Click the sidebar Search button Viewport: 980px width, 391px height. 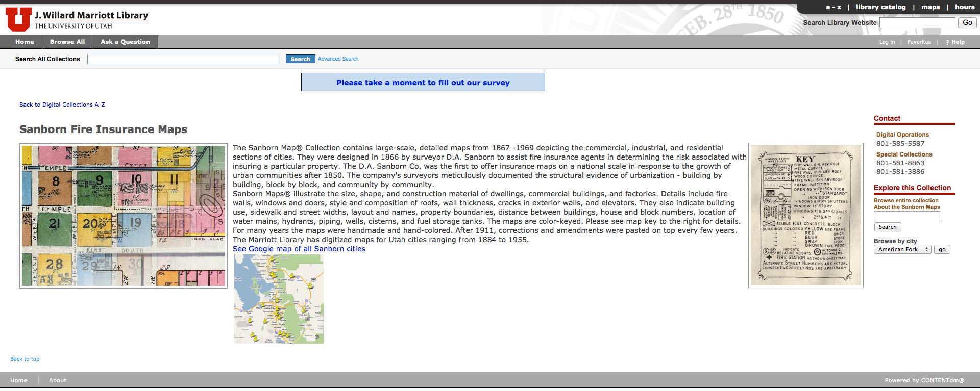(x=888, y=227)
